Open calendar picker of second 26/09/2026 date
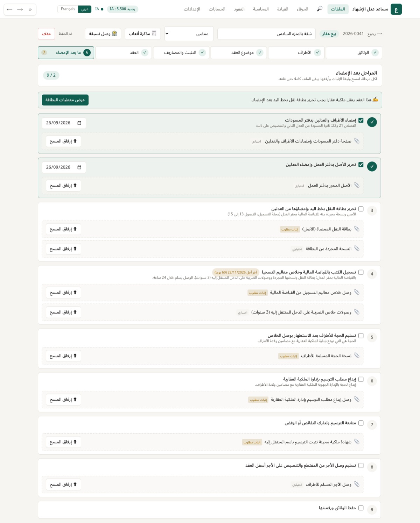 pyautogui.click(x=79, y=167)
